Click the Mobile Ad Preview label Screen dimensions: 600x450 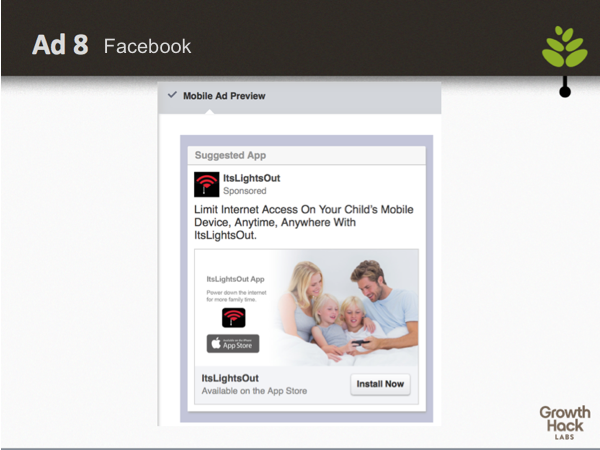click(224, 96)
